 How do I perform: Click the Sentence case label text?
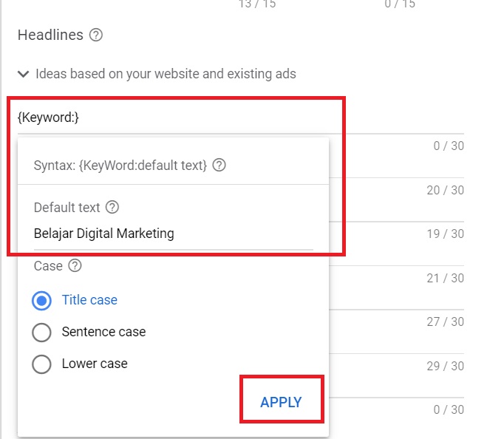coord(103,332)
